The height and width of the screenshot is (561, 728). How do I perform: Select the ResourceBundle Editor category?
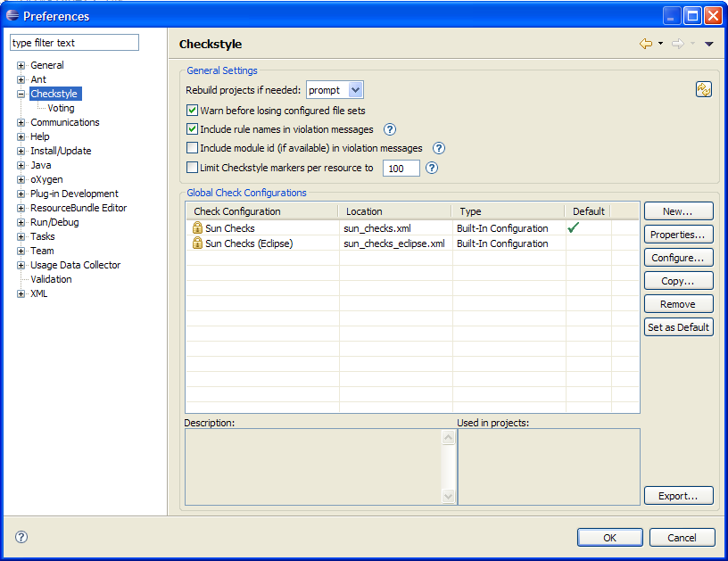[x=79, y=208]
